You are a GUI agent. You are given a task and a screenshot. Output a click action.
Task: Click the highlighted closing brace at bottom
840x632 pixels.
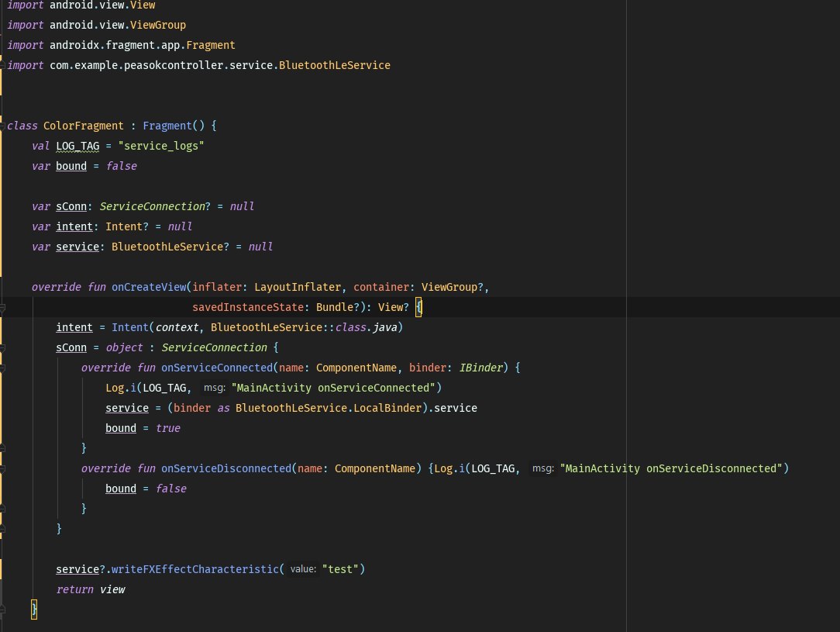click(x=34, y=610)
